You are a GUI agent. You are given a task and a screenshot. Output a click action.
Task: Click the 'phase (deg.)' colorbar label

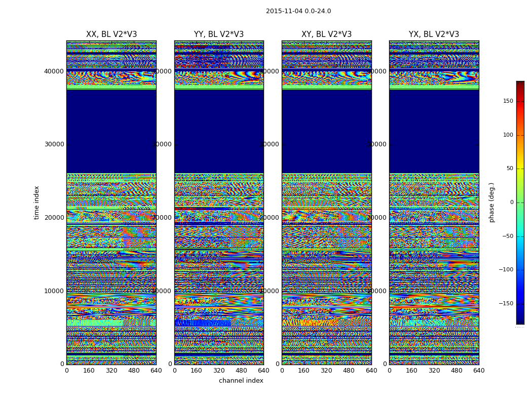(x=491, y=202)
